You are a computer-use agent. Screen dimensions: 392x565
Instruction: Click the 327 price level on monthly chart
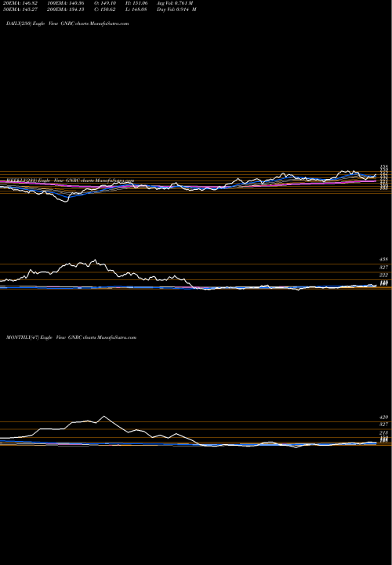[383, 425]
